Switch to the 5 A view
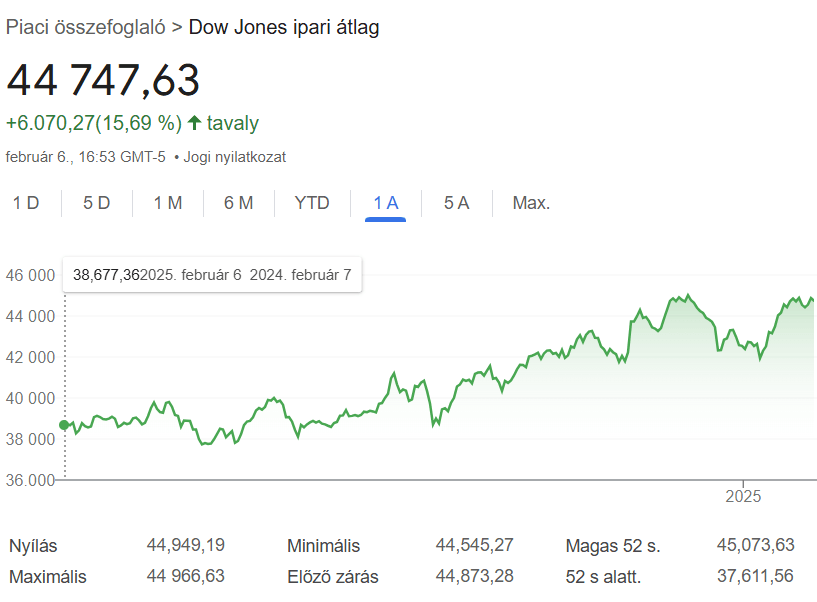This screenshot has width=817, height=602. coord(456,202)
